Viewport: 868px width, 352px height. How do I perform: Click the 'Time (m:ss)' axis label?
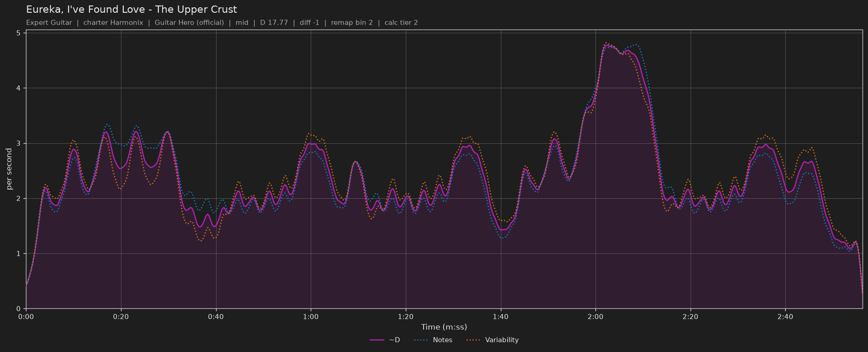click(x=444, y=327)
